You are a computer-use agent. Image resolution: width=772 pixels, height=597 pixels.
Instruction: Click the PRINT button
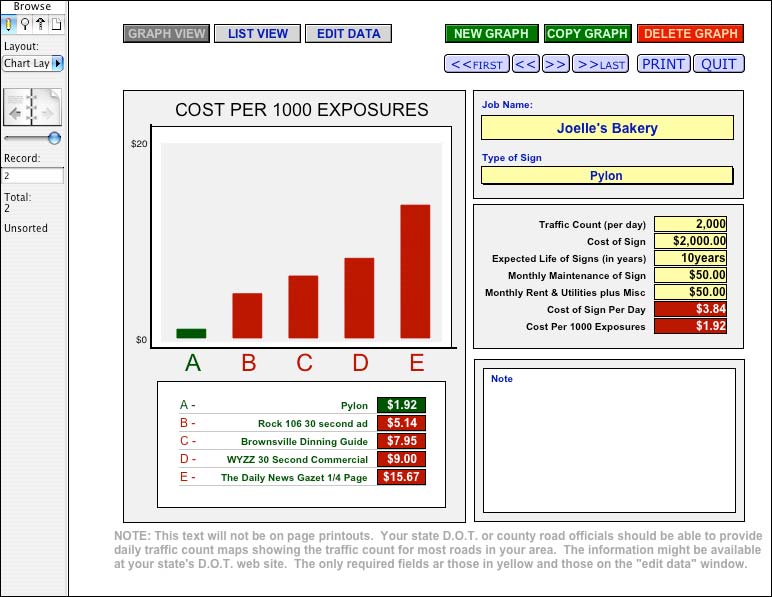click(663, 64)
